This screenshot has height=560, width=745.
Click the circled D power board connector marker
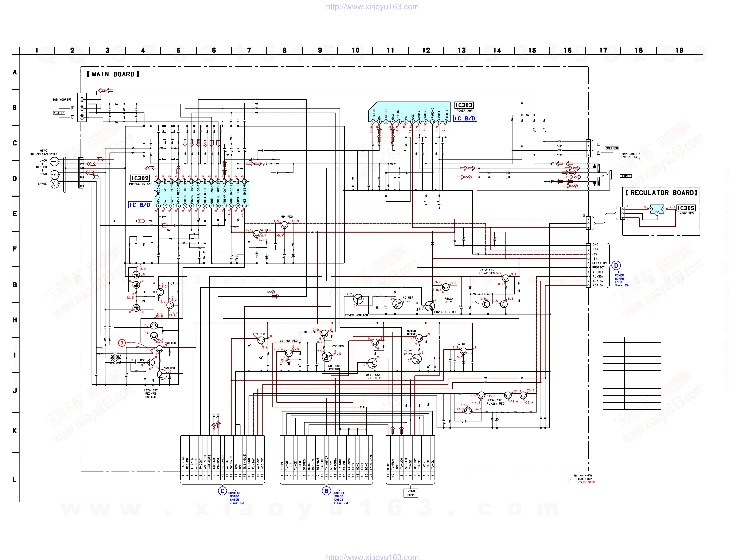(616, 265)
